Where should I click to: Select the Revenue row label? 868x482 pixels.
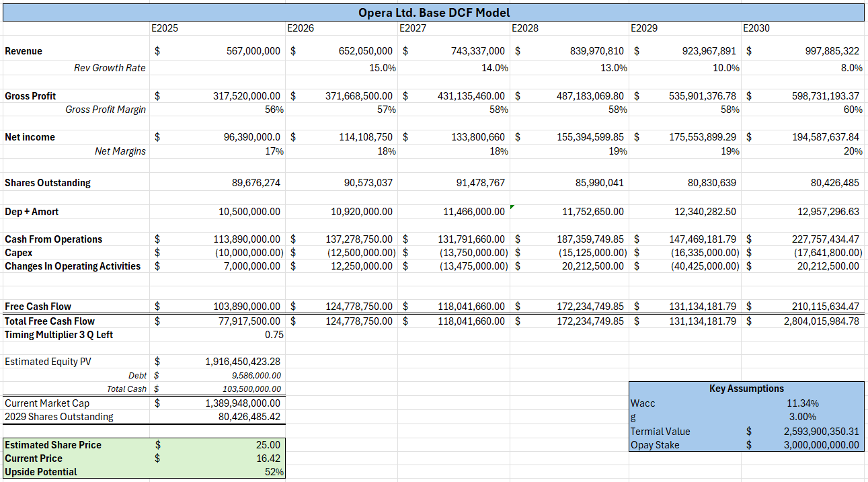(24, 50)
